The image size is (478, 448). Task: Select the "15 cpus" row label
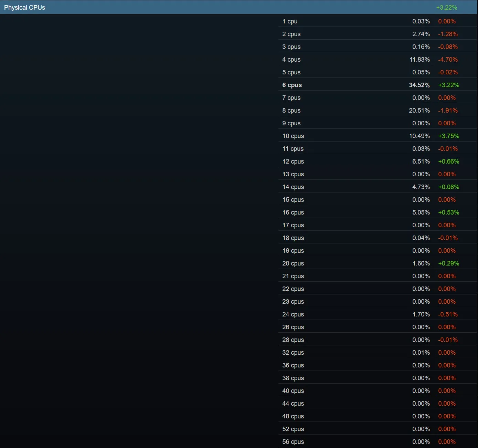(x=293, y=200)
